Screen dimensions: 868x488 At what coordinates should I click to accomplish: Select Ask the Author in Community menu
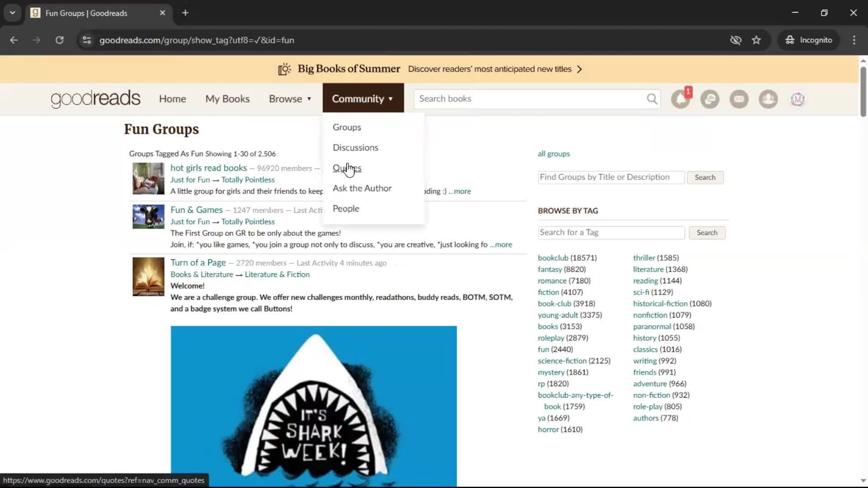(x=362, y=188)
